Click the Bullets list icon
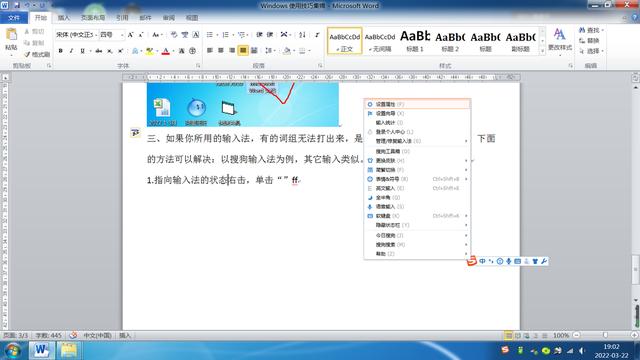The height and width of the screenshot is (360, 640). [209, 35]
